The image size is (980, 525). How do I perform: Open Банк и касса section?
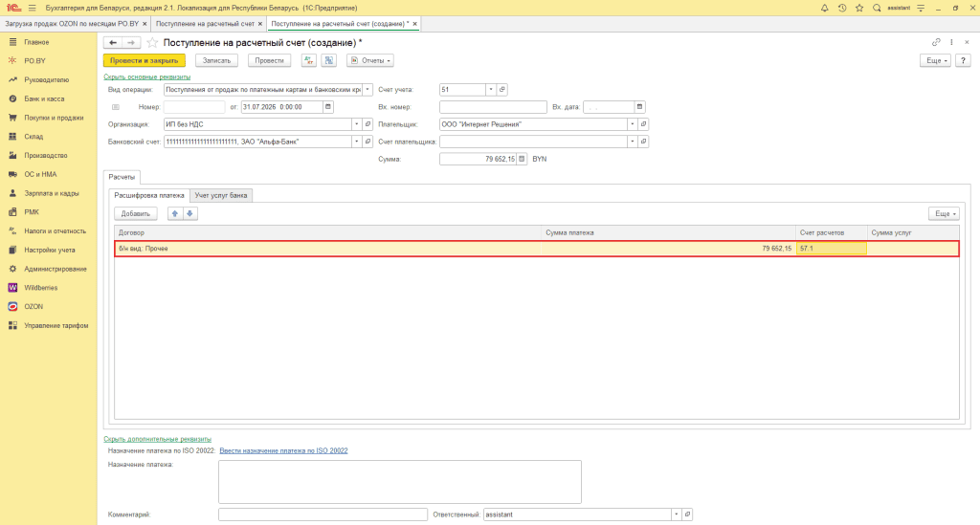[44, 98]
